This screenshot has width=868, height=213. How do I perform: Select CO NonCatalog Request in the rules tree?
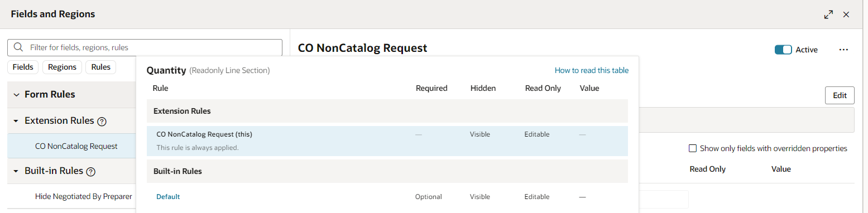(76, 146)
